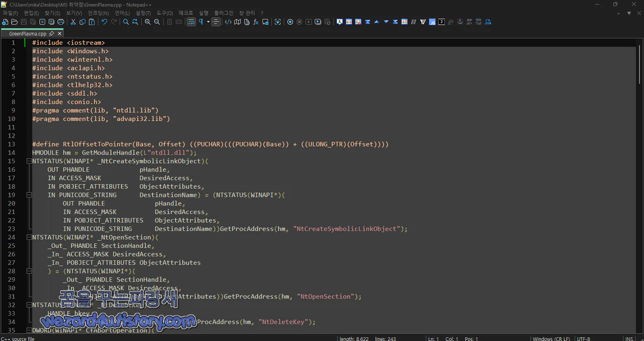The height and width of the screenshot is (341, 644).
Task: Click the Monitoring eye toolbar icon
Action: pyautogui.click(x=277, y=22)
